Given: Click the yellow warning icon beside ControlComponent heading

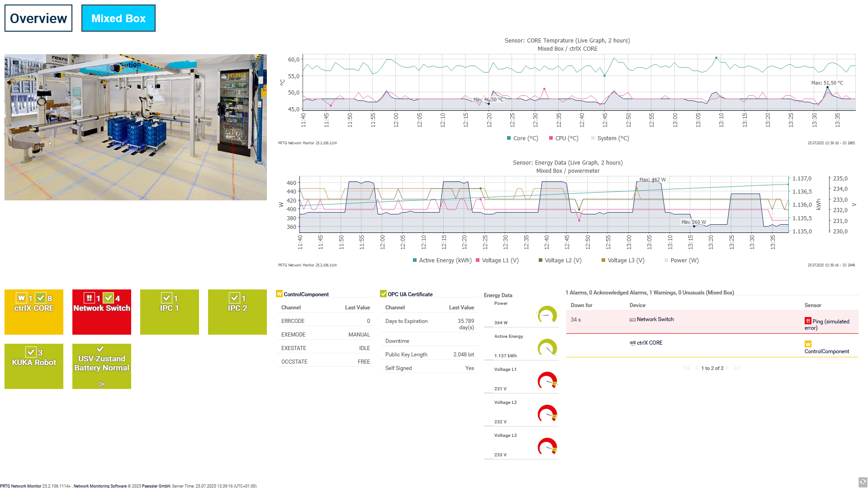Looking at the screenshot, I should click(280, 294).
